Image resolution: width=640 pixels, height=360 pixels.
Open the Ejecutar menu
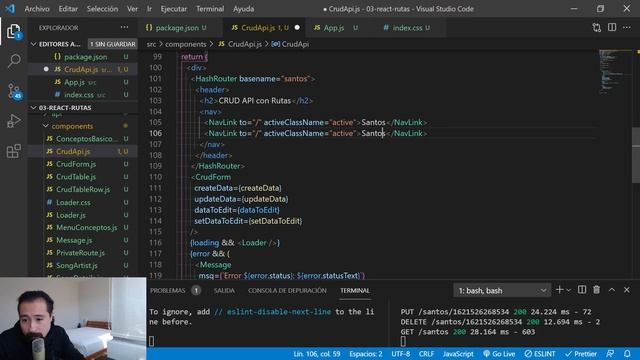(173, 9)
